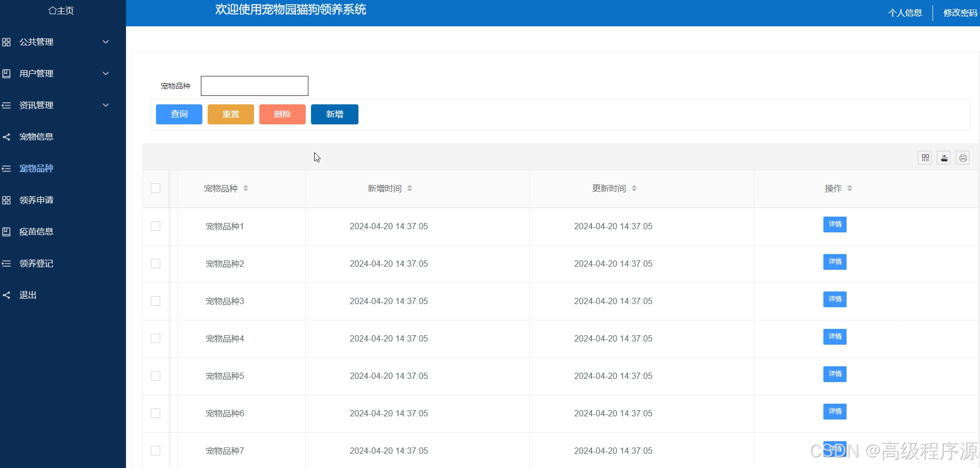Expand the 用户管理 chevron

[105, 74]
